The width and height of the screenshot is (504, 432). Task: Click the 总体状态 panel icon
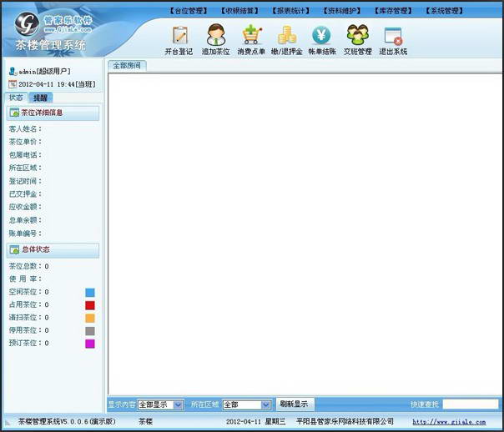coord(14,249)
